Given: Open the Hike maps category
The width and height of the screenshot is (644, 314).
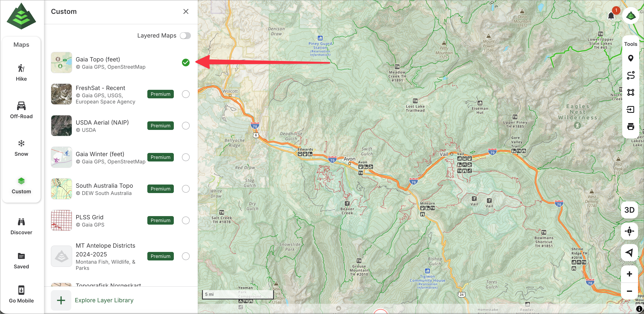Looking at the screenshot, I should click(x=21, y=73).
